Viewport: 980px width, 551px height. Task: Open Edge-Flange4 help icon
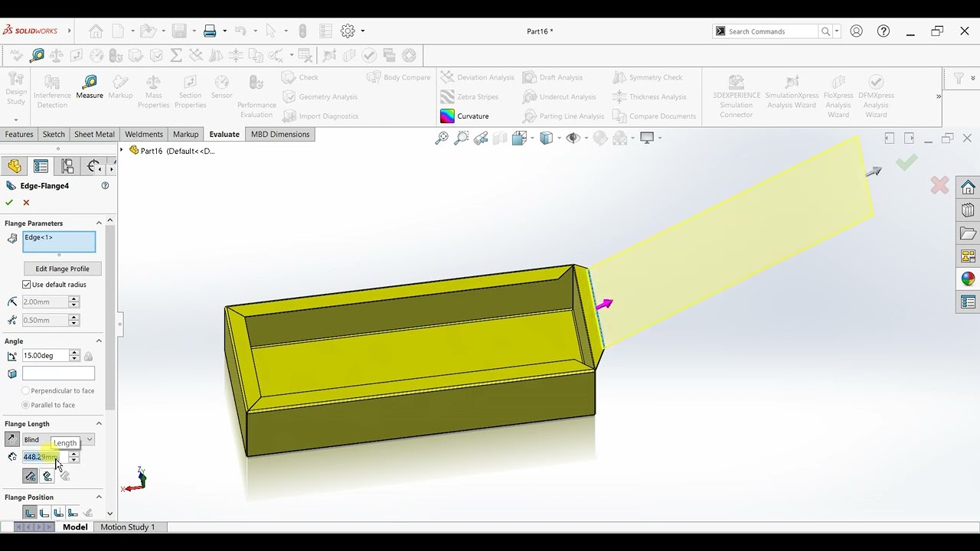pos(105,185)
